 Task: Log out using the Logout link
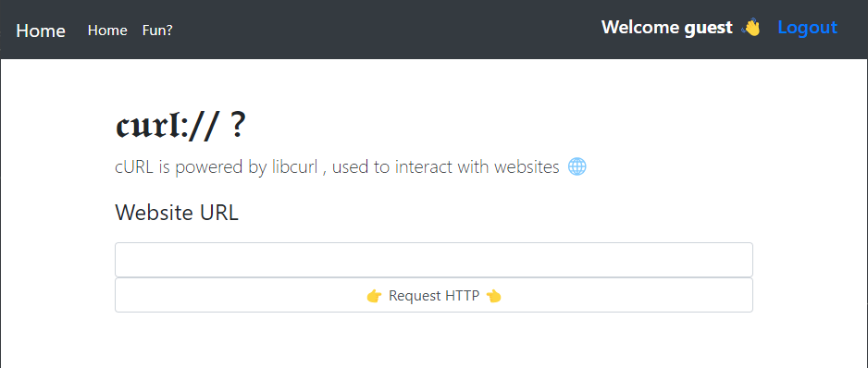807,27
